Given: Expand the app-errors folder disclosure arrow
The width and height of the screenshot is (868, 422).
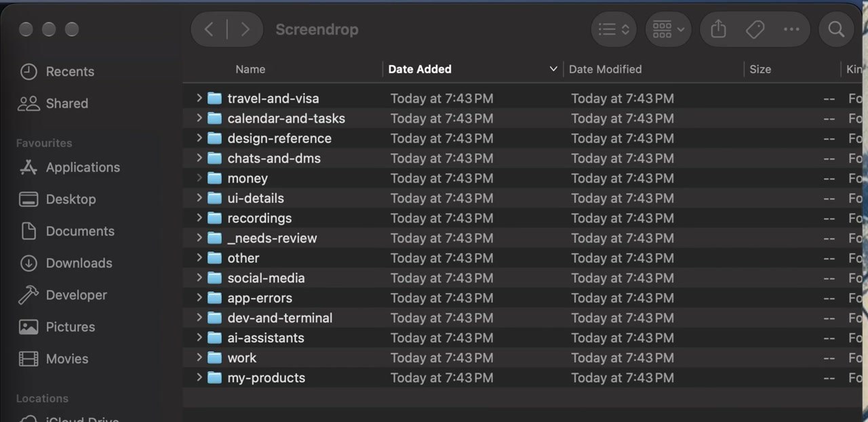Looking at the screenshot, I should tap(199, 298).
